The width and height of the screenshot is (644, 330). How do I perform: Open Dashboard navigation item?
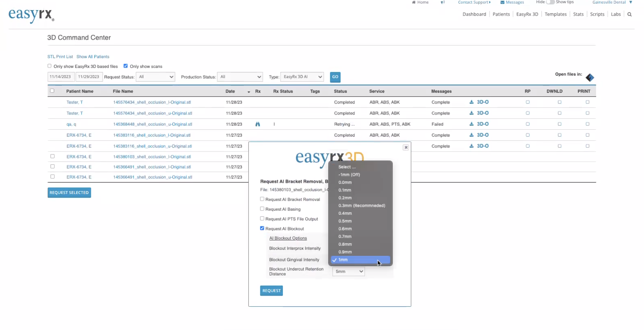[x=474, y=14]
